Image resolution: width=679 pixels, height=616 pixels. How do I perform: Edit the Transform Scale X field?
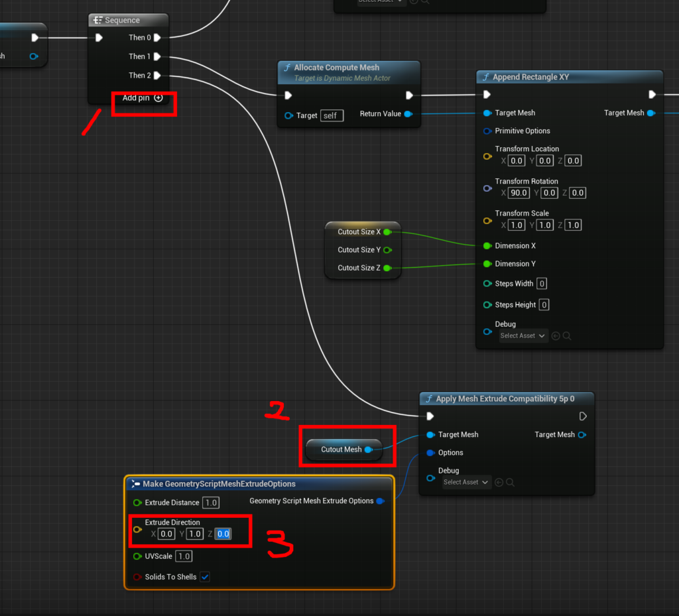click(x=517, y=225)
